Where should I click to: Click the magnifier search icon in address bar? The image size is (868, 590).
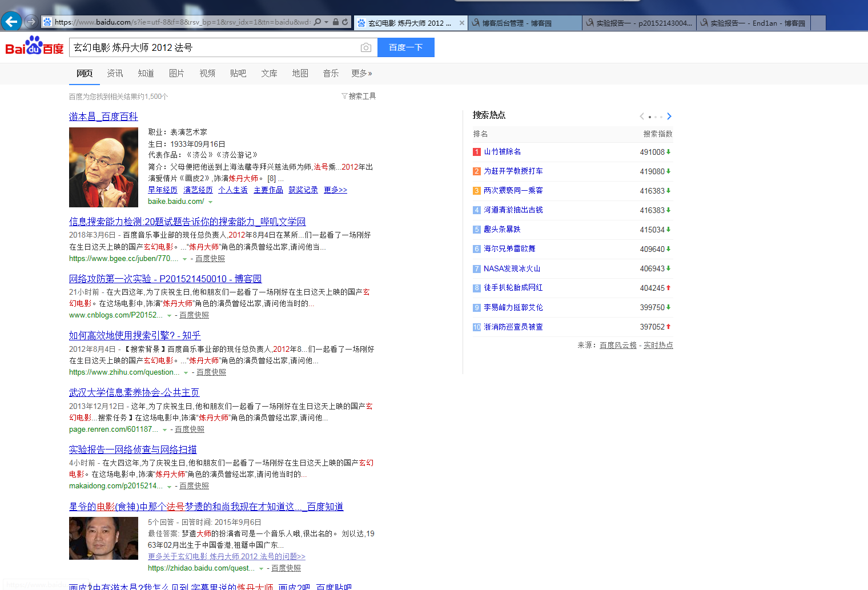[x=318, y=22]
